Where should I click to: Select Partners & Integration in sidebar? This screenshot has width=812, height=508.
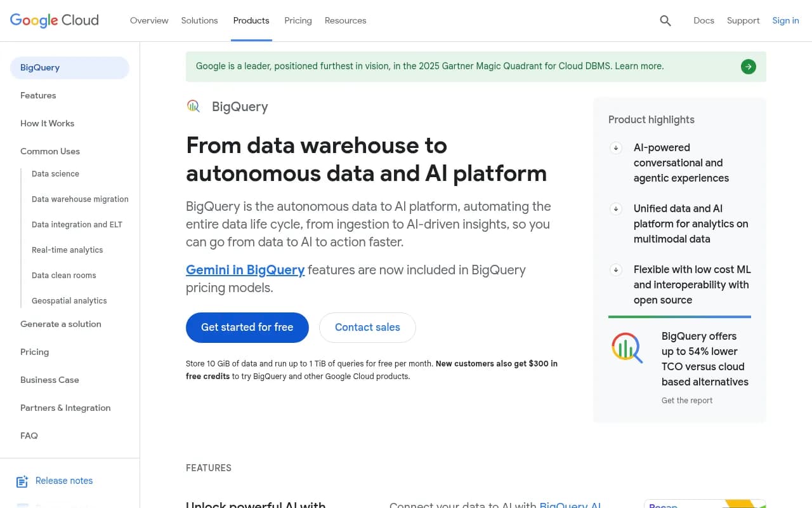tap(65, 408)
